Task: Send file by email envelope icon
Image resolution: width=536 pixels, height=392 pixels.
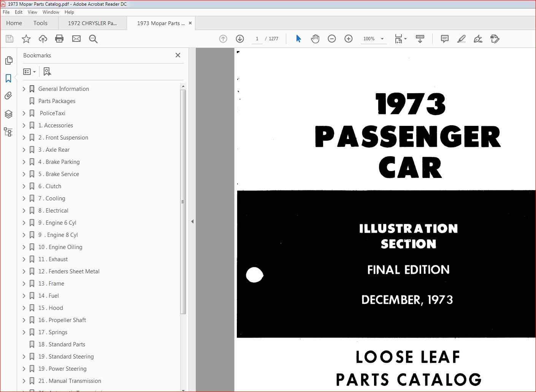Action: coord(76,39)
